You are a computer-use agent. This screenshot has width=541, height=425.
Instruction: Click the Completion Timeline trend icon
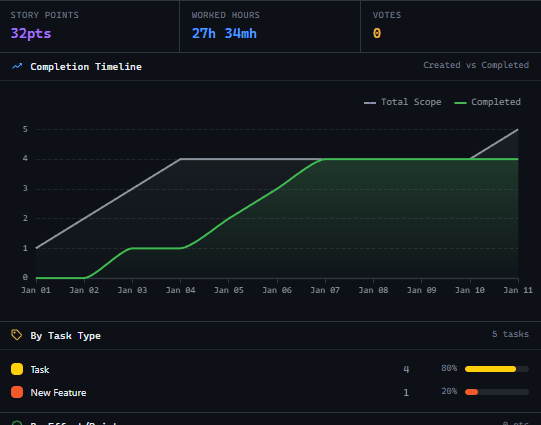[17, 66]
